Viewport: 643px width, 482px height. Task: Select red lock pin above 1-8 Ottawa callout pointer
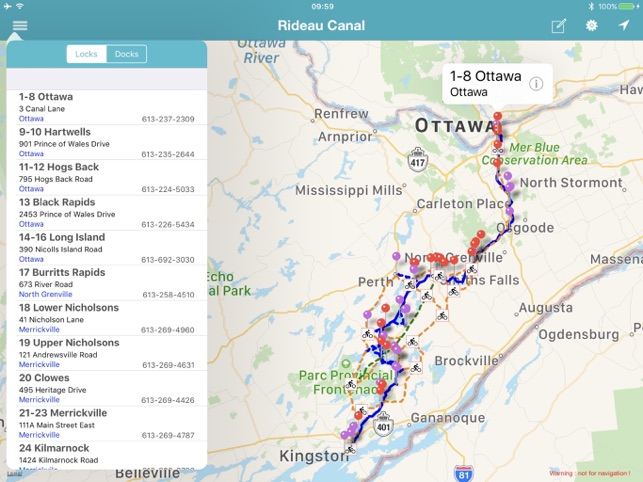[x=497, y=116]
